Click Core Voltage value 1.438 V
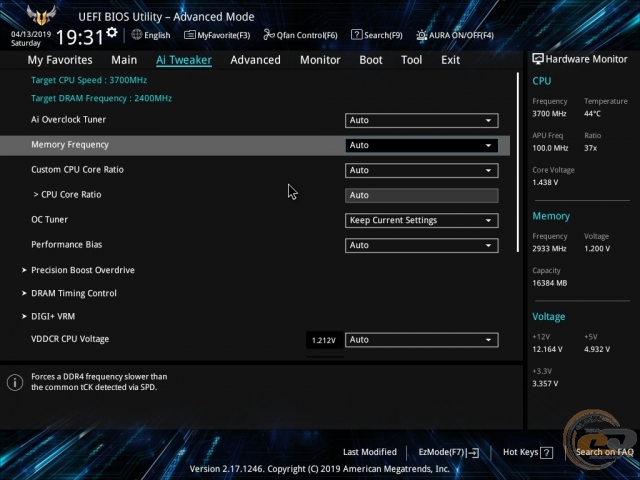This screenshot has width=640, height=480. point(545,182)
